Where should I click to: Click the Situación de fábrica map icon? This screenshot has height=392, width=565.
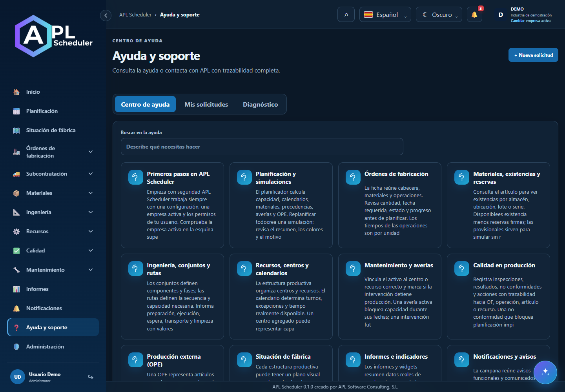[16, 131]
